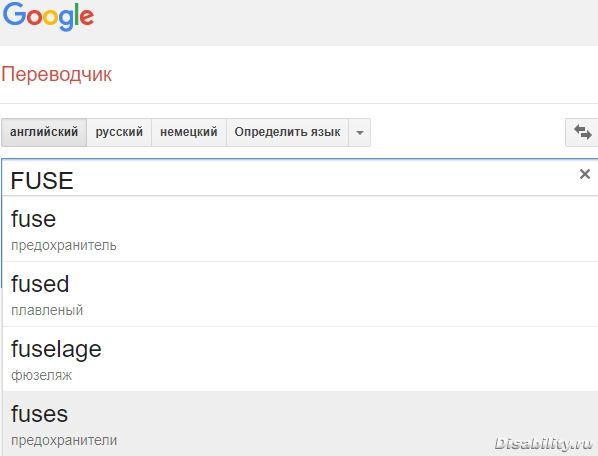Clear the input text with X
This screenshot has width=598, height=456.
pos(585,174)
